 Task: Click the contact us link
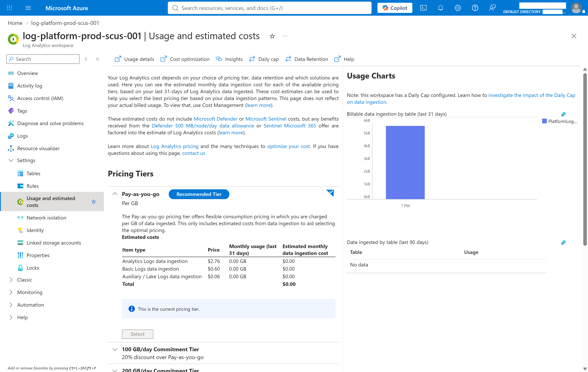pyautogui.click(x=194, y=153)
